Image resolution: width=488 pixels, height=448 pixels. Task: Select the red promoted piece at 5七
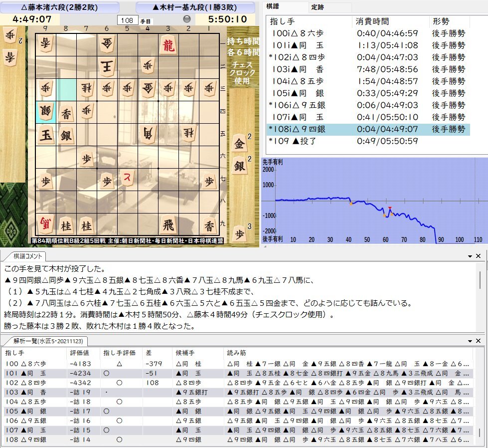tap(127, 178)
